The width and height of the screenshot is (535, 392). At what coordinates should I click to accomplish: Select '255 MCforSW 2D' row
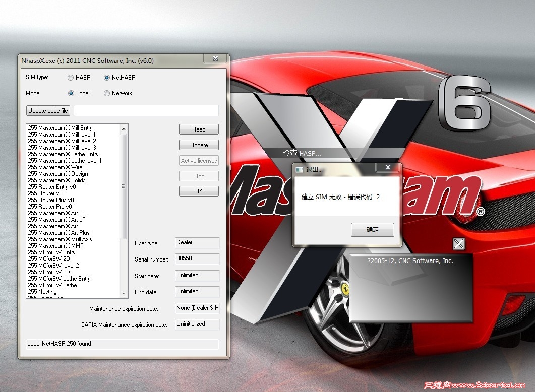coord(73,258)
